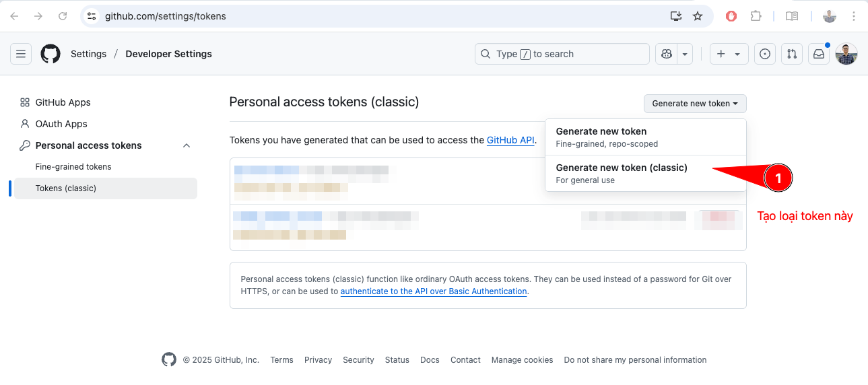Open site information icon in address bar

pos(92,16)
